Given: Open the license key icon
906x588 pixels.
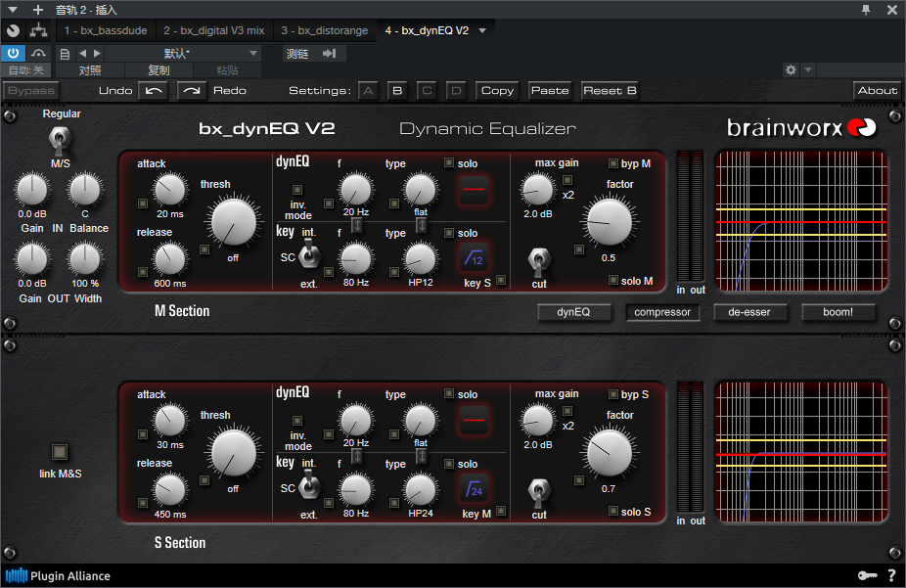Looking at the screenshot, I should pos(867,575).
